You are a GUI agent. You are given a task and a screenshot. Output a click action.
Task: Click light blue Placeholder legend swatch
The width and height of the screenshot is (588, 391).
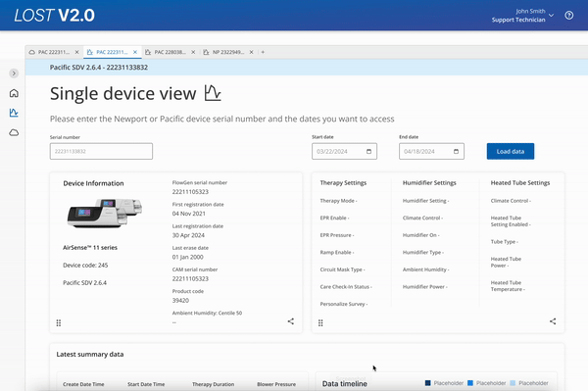[x=513, y=383]
